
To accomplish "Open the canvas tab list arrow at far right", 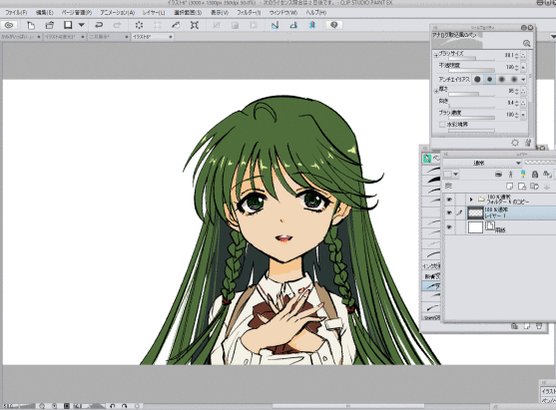I will click(553, 37).
